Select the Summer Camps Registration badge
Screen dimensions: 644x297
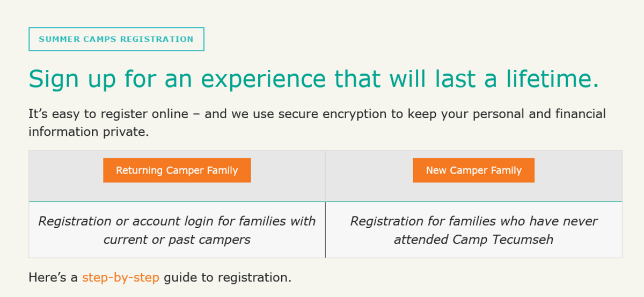coord(116,39)
